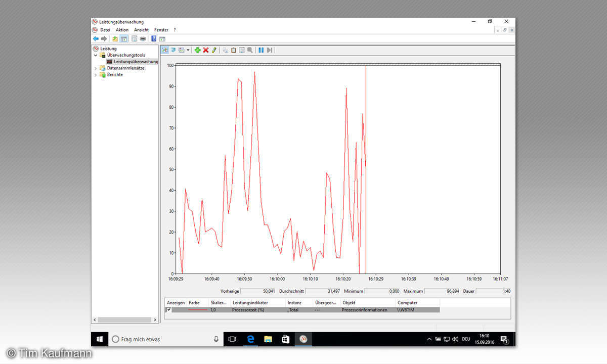Click the Up one level folder icon
This screenshot has width=607, height=364.
point(115,38)
